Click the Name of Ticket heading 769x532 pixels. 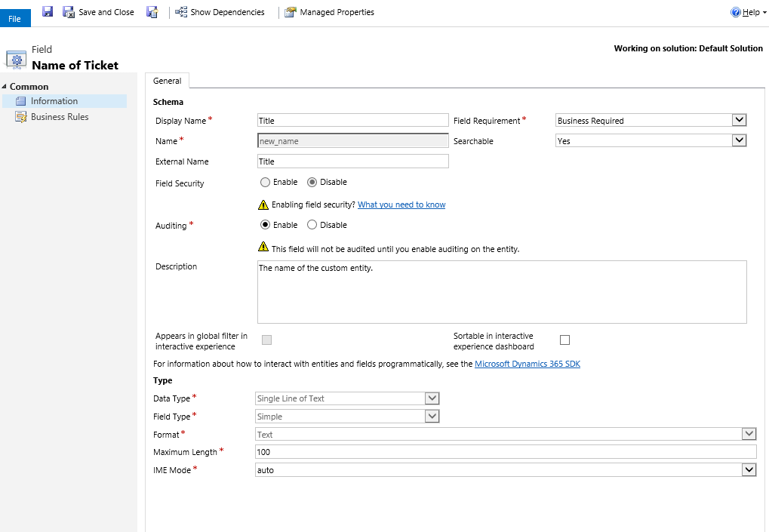pos(75,65)
